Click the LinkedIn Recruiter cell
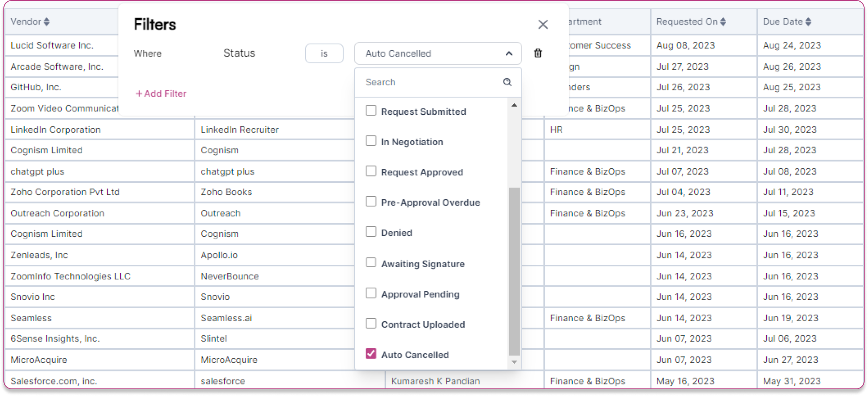868x396 pixels. 240,130
